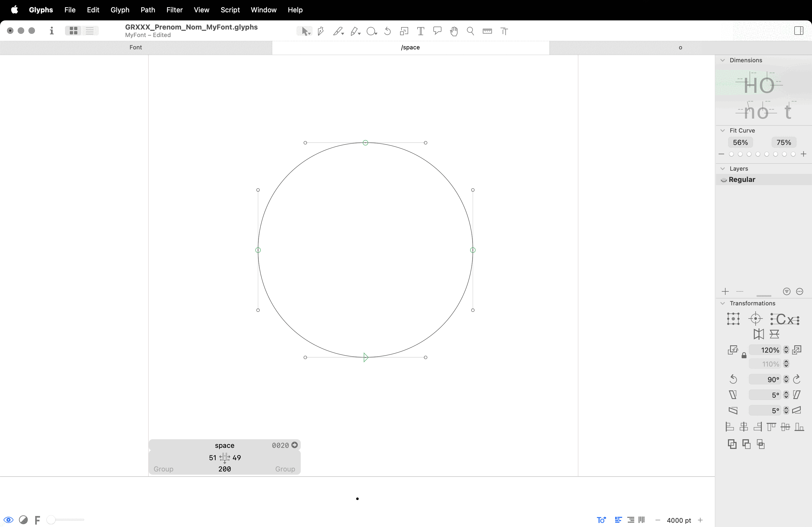
Task: Collapse the Fit Curve section
Action: click(723, 131)
